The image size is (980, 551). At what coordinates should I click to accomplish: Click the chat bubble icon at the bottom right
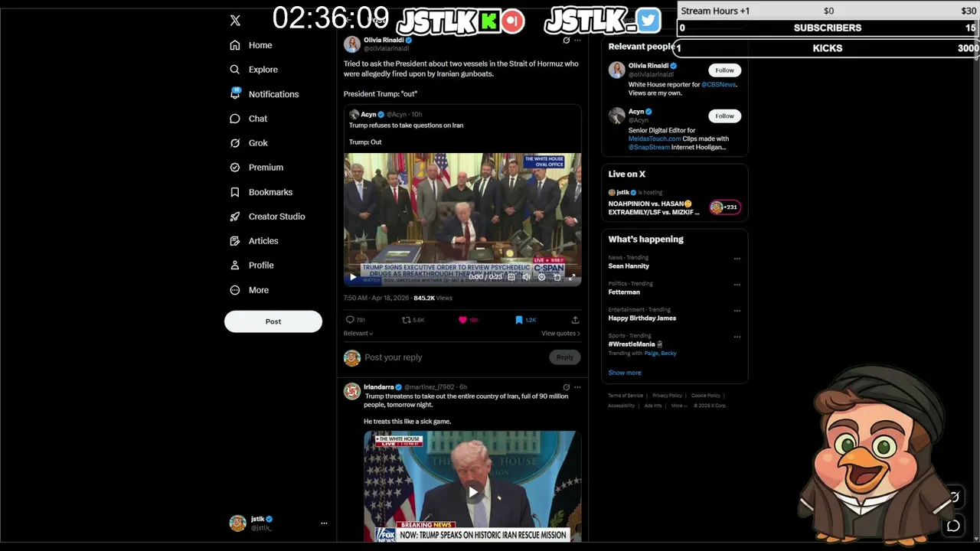click(x=953, y=526)
